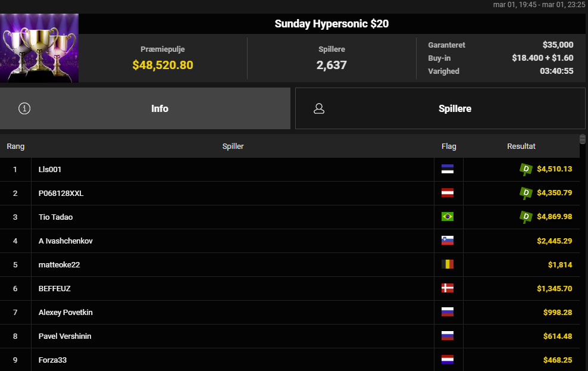Click the Flag column header
Screen dimensions: 588x371
[449, 146]
